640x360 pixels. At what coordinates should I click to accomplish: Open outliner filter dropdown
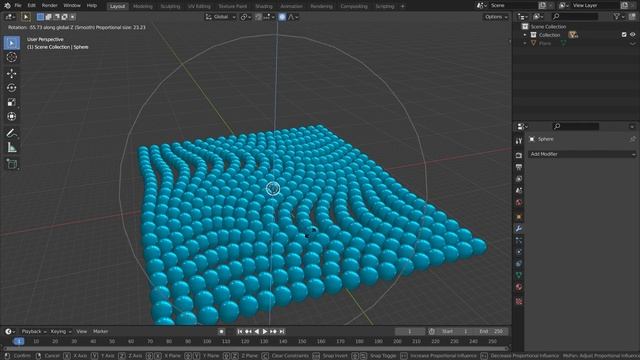coord(619,16)
